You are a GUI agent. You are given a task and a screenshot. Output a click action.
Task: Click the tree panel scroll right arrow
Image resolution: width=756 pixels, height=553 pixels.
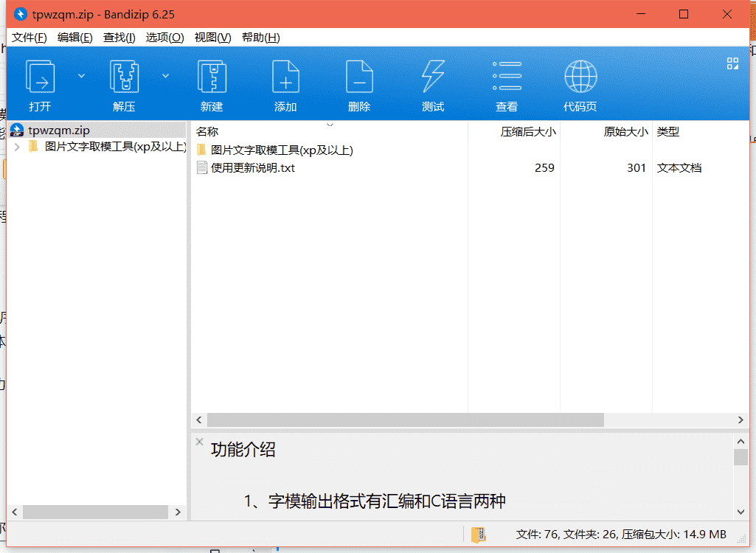[178, 512]
